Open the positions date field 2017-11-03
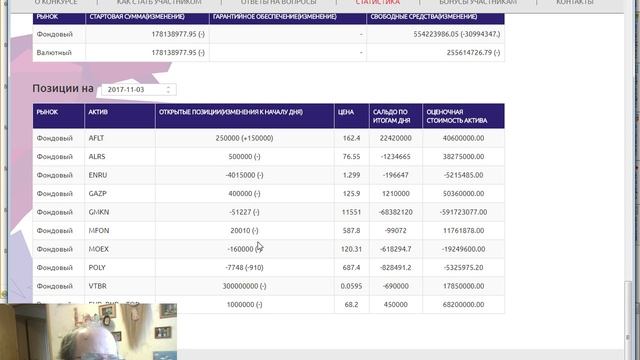The width and height of the screenshot is (640, 360). 139,89
